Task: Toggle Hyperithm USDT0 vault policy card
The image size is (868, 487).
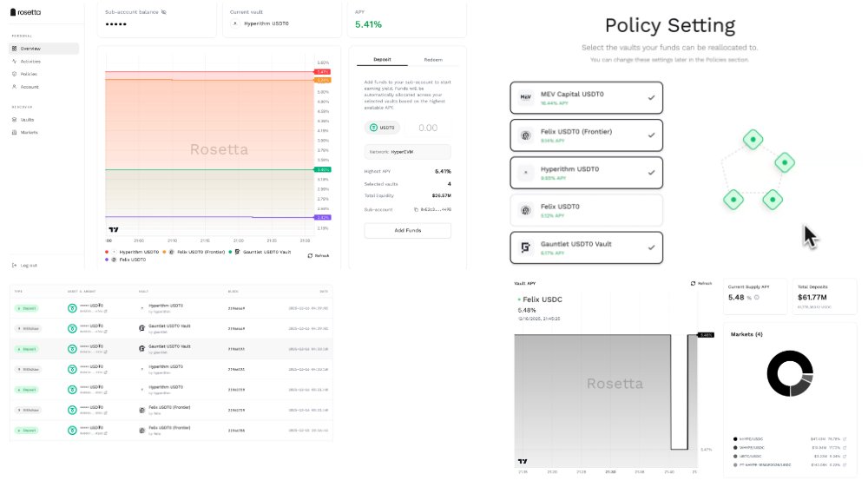Action: click(586, 173)
